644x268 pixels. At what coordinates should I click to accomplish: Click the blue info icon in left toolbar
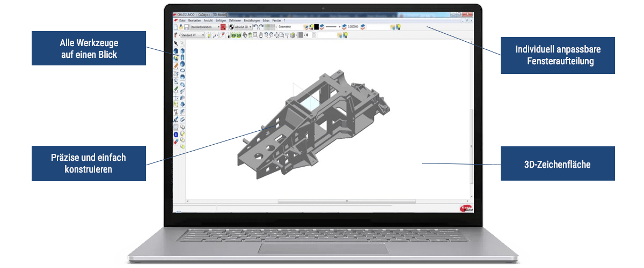coord(175,135)
